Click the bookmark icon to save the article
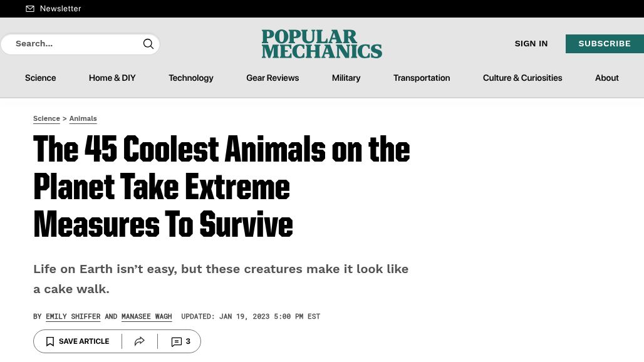Image resolution: width=644 pixels, height=362 pixels. pos(50,341)
